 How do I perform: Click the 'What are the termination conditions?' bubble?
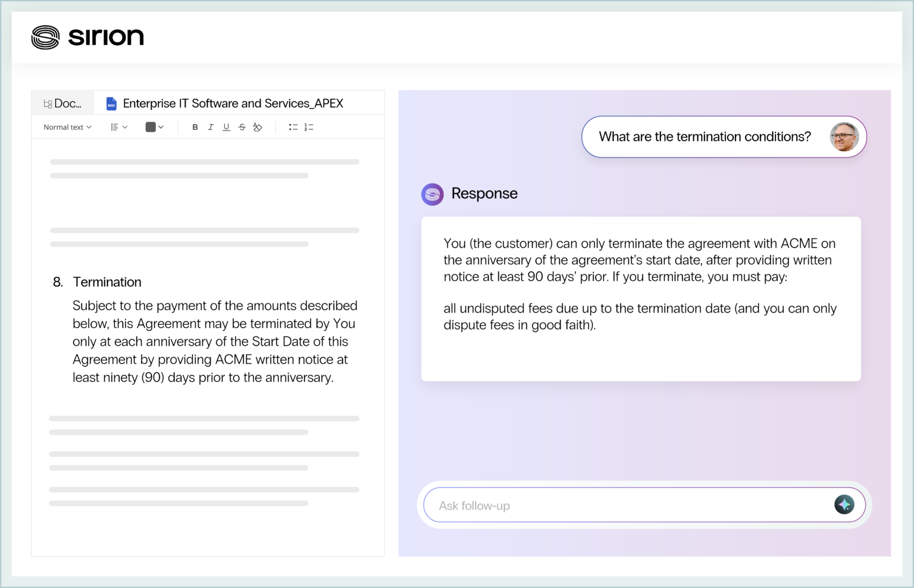[705, 137]
